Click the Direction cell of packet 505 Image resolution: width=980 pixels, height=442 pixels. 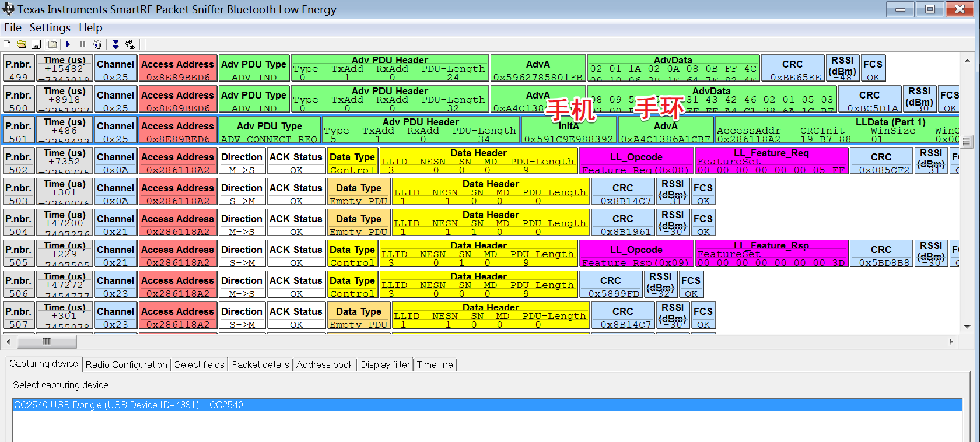tap(242, 254)
